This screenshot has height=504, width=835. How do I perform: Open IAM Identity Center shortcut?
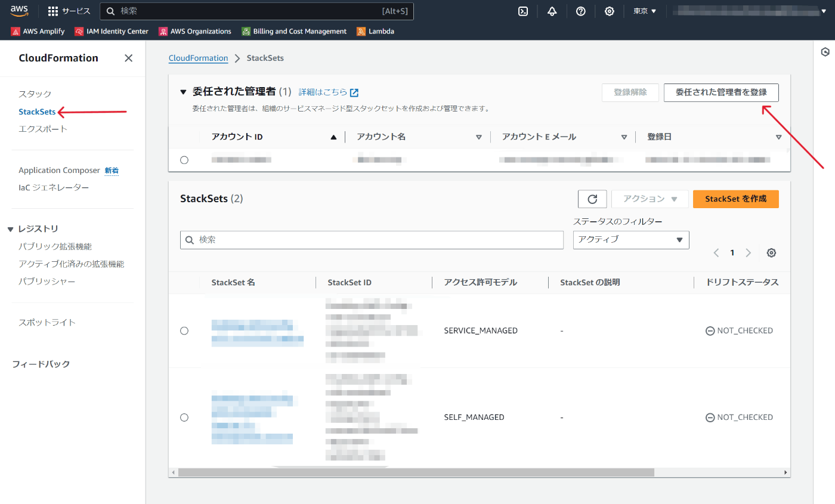(112, 32)
